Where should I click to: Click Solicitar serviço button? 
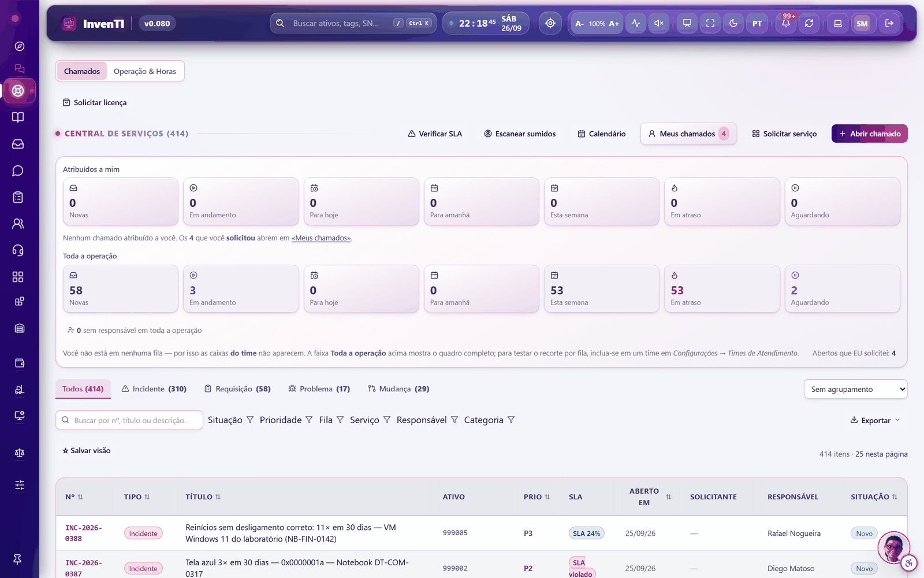[x=784, y=134]
